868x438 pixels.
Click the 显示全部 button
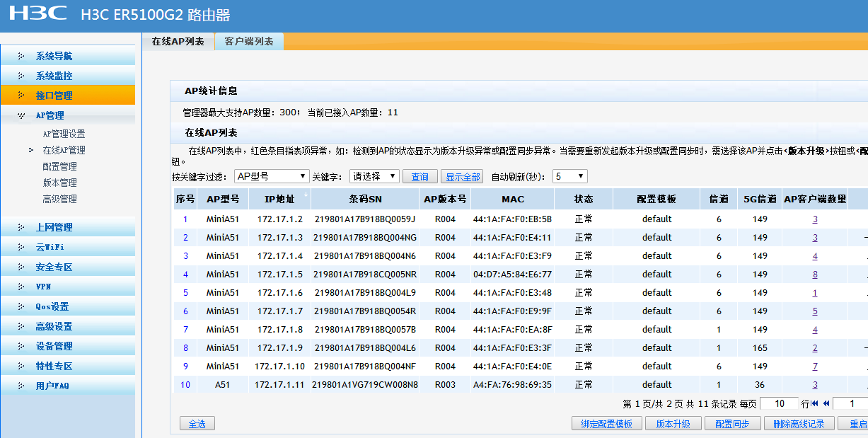pos(463,177)
